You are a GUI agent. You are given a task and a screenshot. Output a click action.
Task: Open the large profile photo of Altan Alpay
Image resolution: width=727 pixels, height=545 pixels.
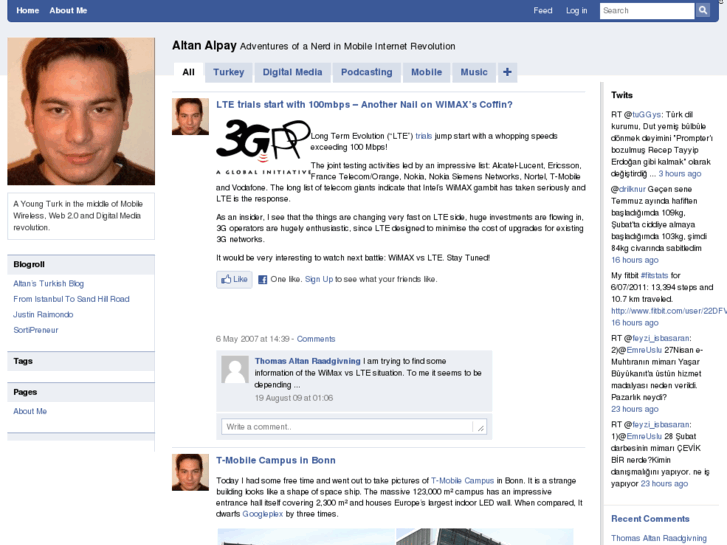click(81, 111)
